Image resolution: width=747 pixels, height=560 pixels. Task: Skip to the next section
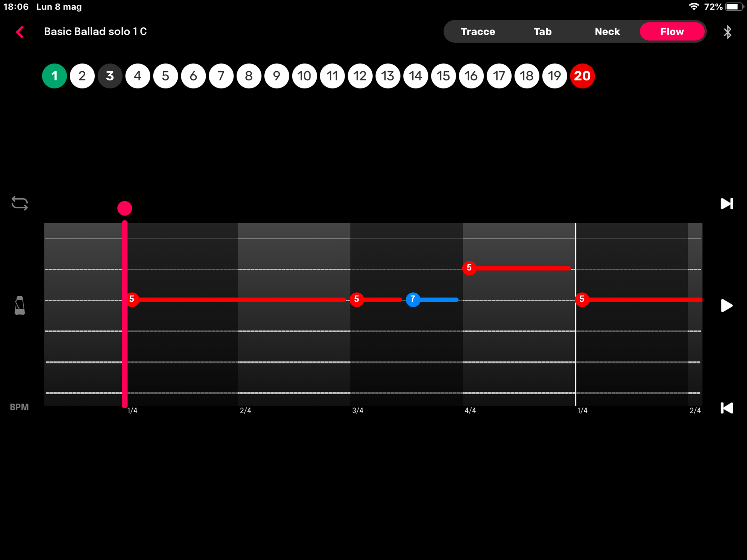pos(726,203)
